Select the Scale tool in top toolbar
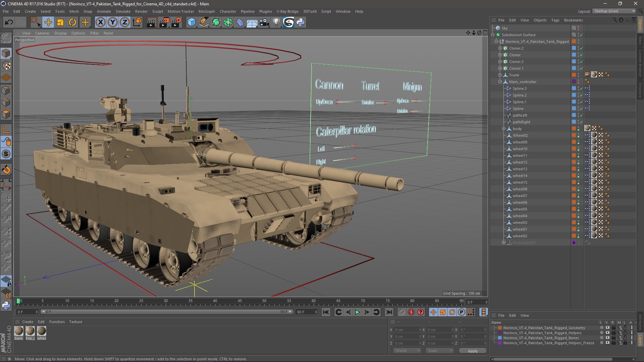This screenshot has height=362, width=644. click(x=60, y=22)
